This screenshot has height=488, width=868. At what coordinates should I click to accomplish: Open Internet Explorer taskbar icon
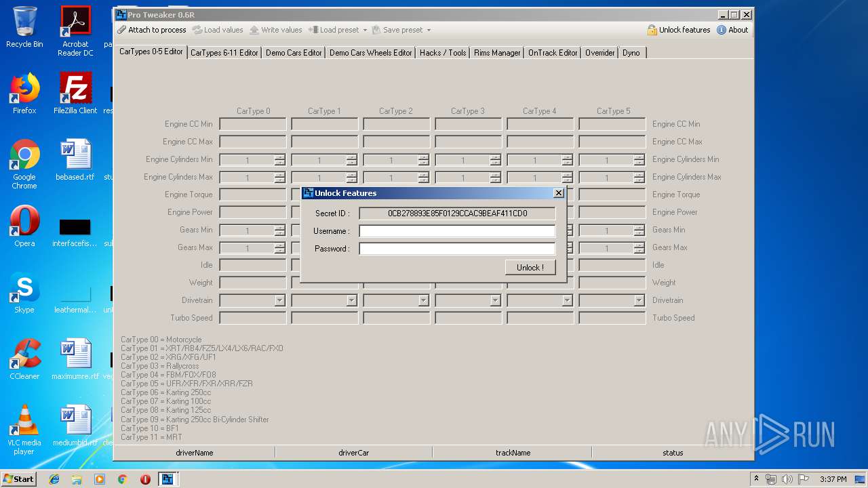click(x=54, y=479)
